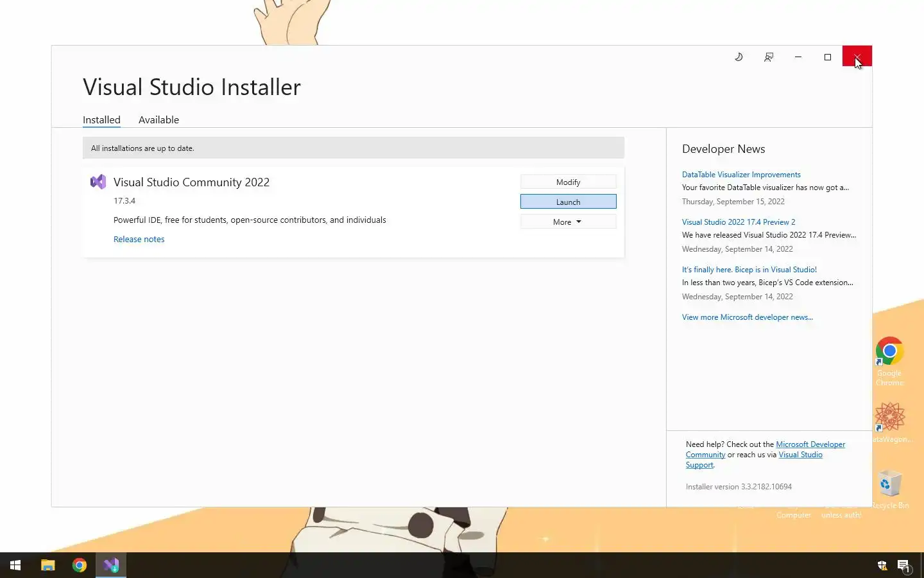Viewport: 924px width, 578px height.
Task: Open File Explorer from the taskbar
Action: click(x=47, y=565)
